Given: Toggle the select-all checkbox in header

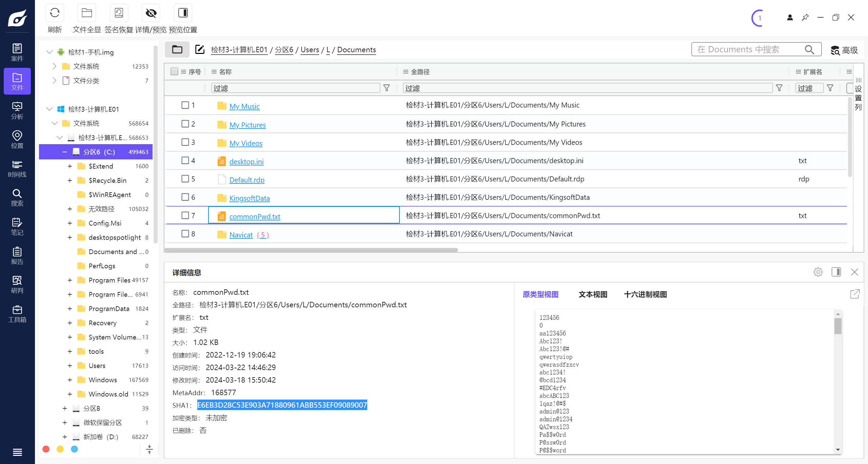Looking at the screenshot, I should point(174,72).
